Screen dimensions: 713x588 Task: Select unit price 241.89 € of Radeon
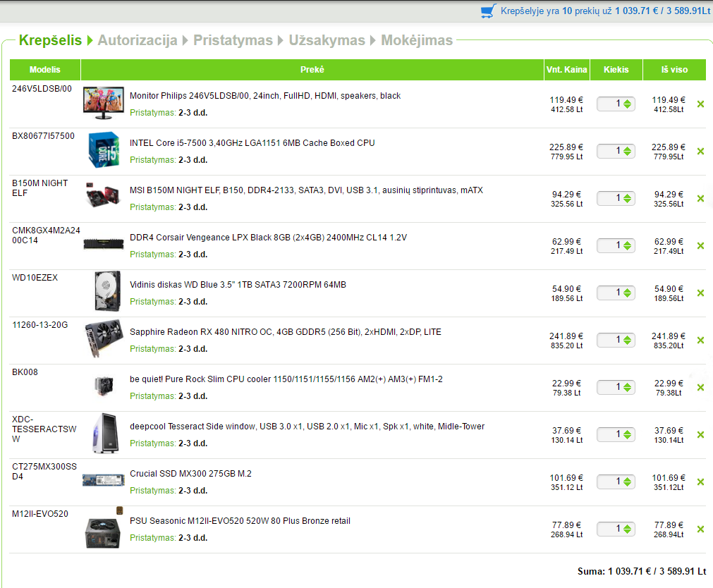566,336
